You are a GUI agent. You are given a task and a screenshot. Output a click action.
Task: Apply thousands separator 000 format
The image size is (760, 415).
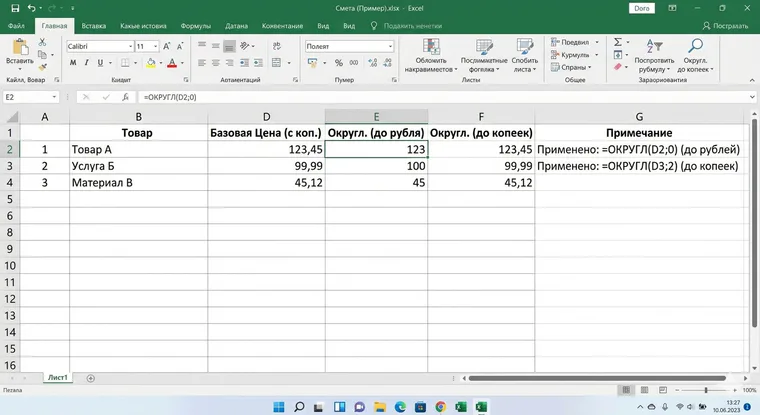[x=354, y=63]
